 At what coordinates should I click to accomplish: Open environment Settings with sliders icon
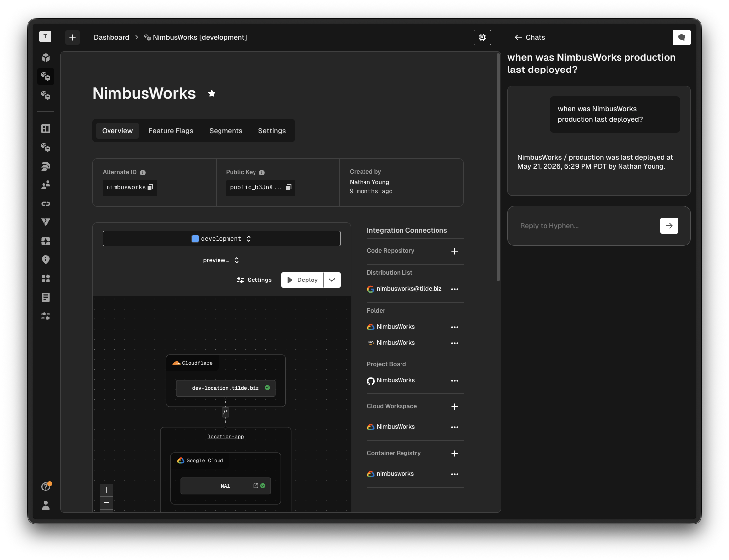[254, 280]
